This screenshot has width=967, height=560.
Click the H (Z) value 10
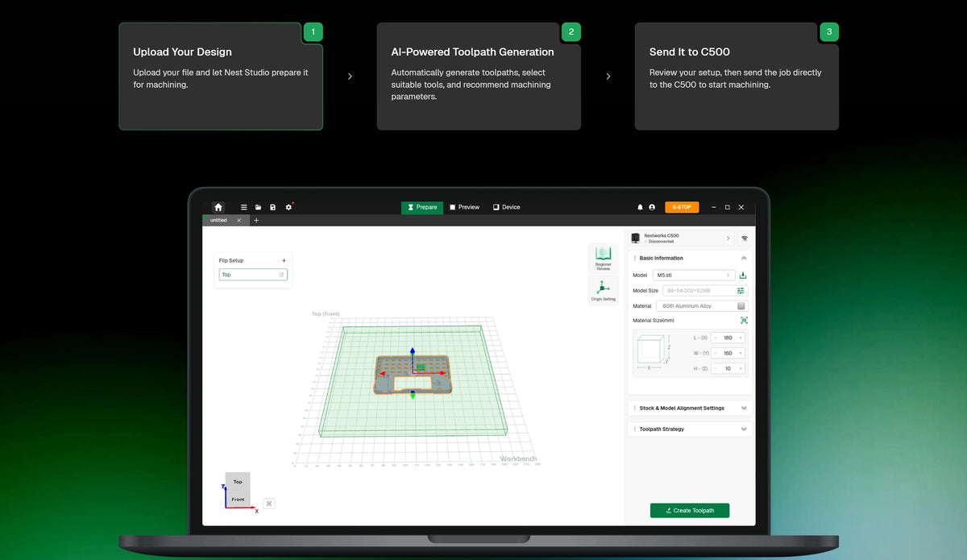click(728, 368)
